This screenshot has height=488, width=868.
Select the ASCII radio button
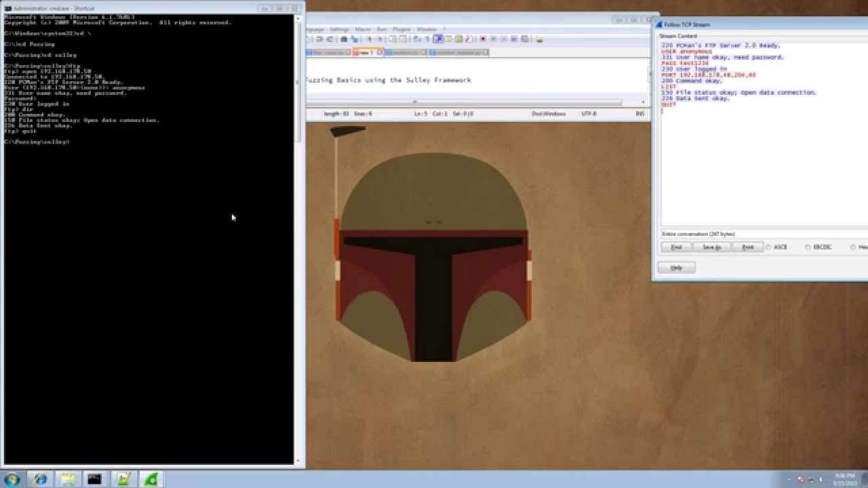pyautogui.click(x=768, y=247)
